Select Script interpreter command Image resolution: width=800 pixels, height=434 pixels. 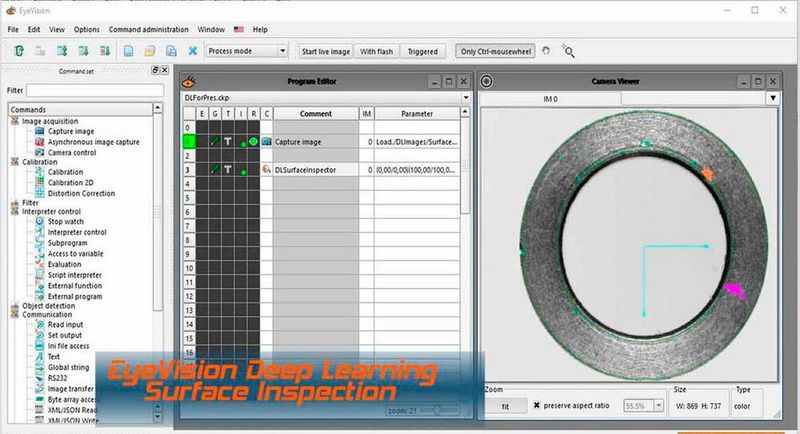click(x=74, y=275)
